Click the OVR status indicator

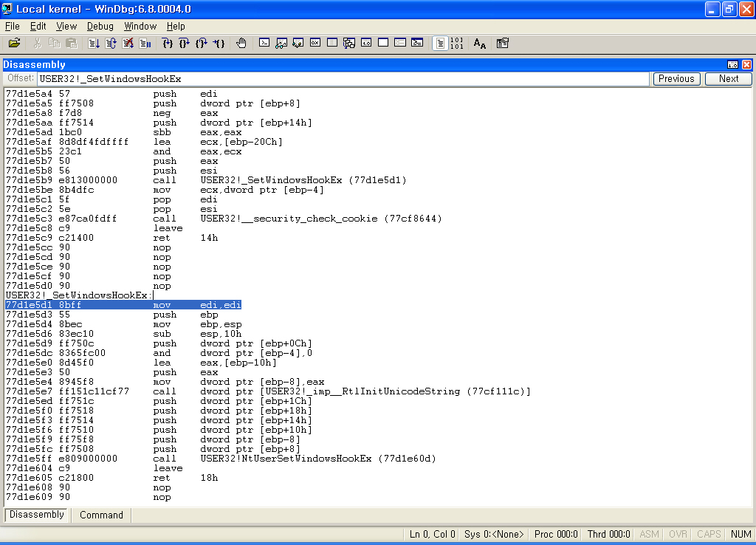(x=678, y=534)
